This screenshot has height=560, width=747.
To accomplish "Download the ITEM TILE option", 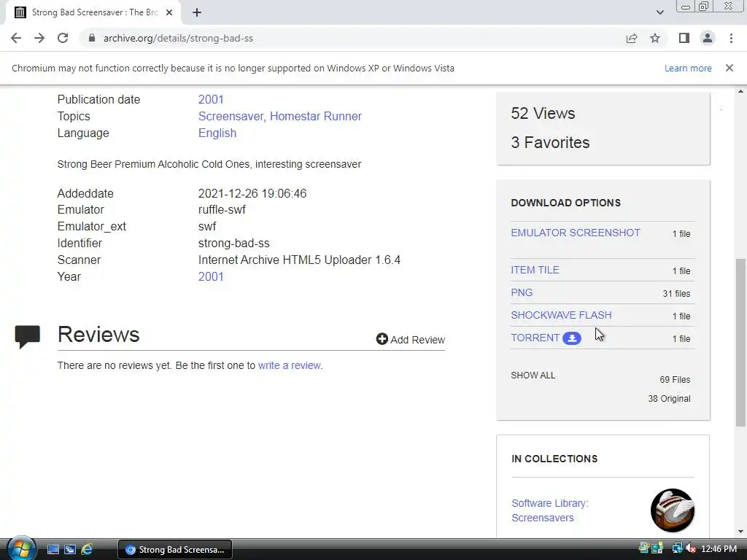I will [535, 270].
